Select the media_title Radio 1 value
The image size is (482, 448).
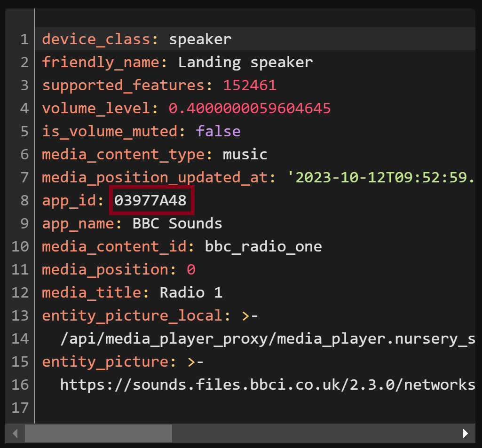pos(190,292)
